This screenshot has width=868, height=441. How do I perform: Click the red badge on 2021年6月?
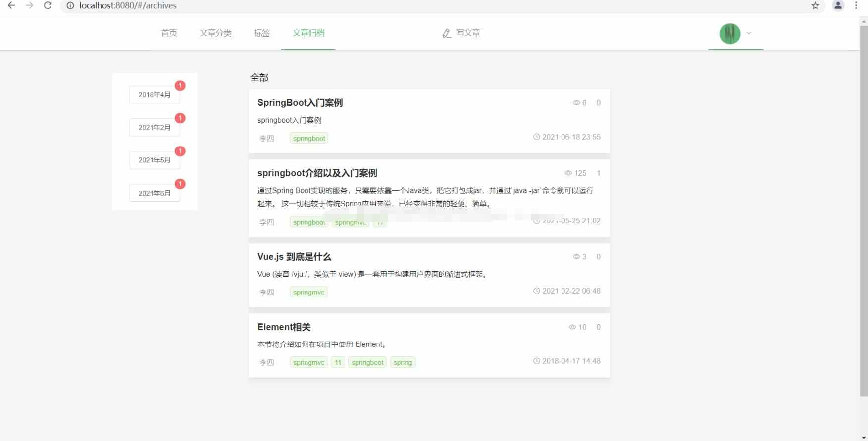coord(180,184)
